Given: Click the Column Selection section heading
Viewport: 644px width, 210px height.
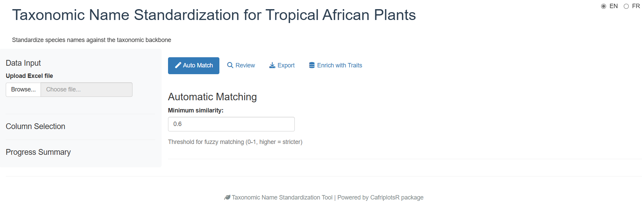Looking at the screenshot, I should click(x=35, y=126).
